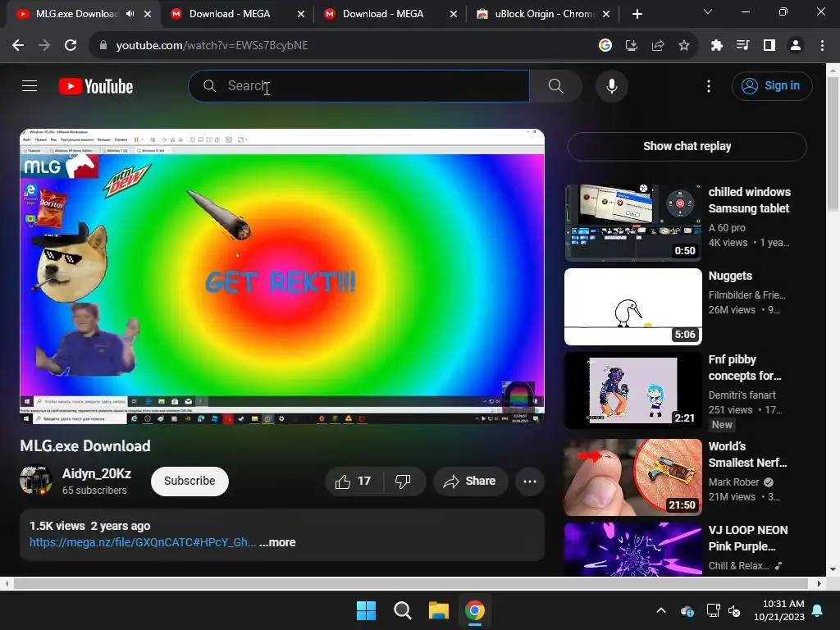Click the muted volume tray icon
840x630 pixels.
pyautogui.click(x=734, y=610)
